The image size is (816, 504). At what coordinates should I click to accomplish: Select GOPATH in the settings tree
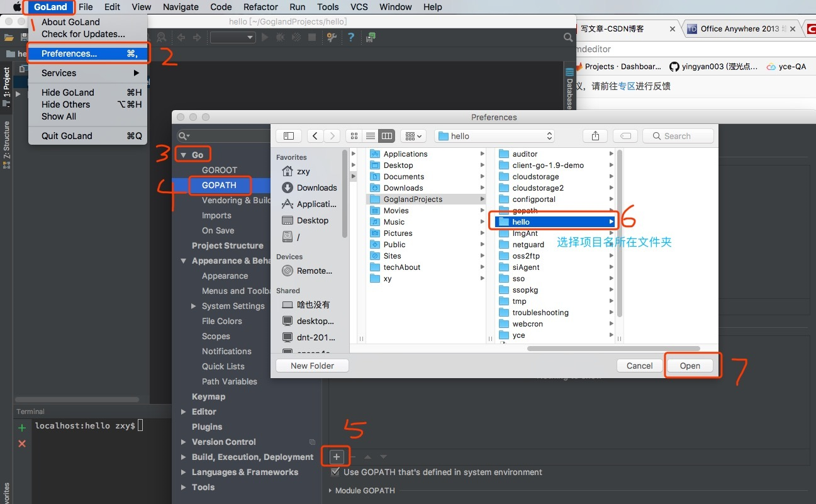[x=219, y=185]
